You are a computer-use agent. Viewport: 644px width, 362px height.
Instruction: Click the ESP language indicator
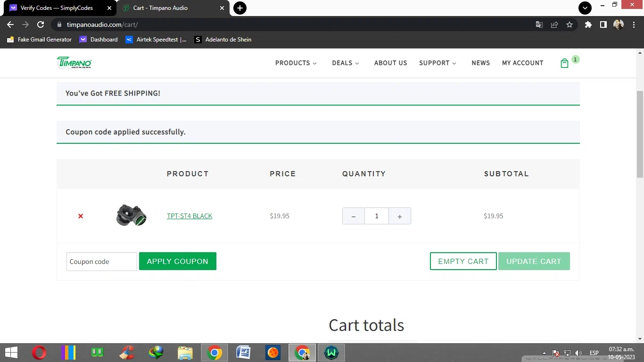click(594, 353)
